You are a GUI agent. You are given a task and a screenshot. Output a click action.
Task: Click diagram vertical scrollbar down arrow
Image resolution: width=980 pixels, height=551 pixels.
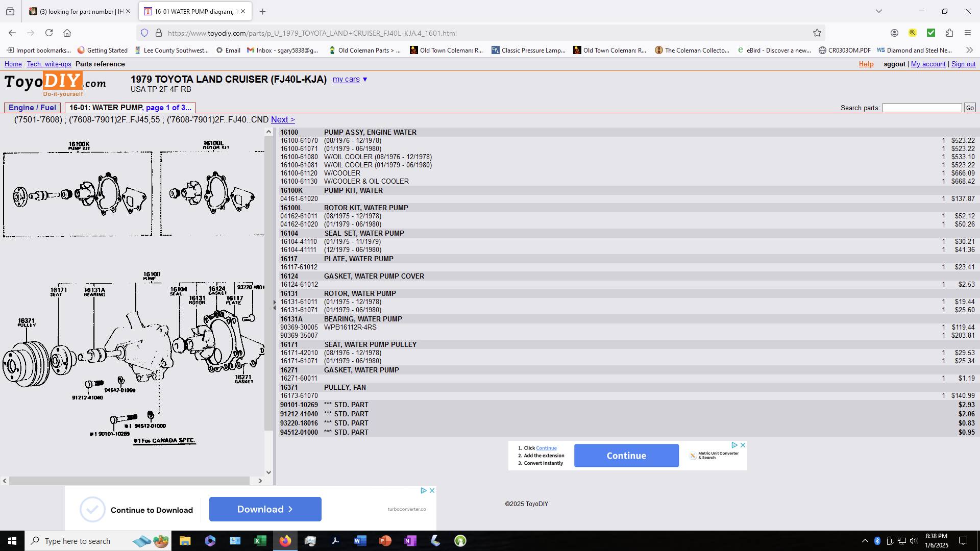268,472
